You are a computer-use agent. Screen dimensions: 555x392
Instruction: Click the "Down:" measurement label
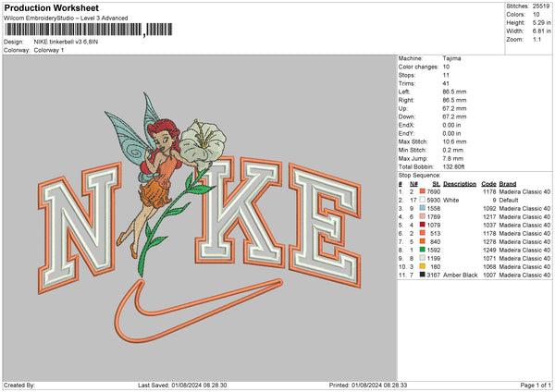click(406, 116)
